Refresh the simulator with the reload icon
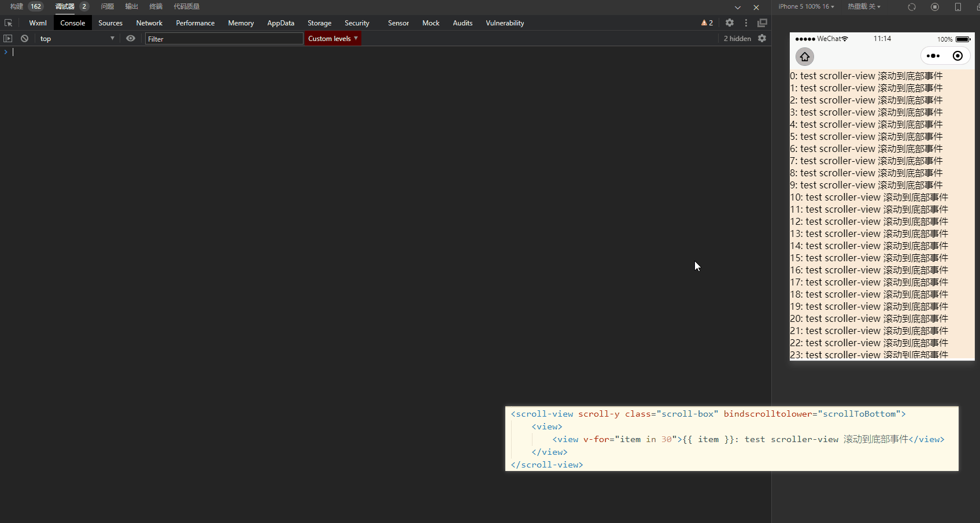The height and width of the screenshot is (523, 980). pos(912,7)
